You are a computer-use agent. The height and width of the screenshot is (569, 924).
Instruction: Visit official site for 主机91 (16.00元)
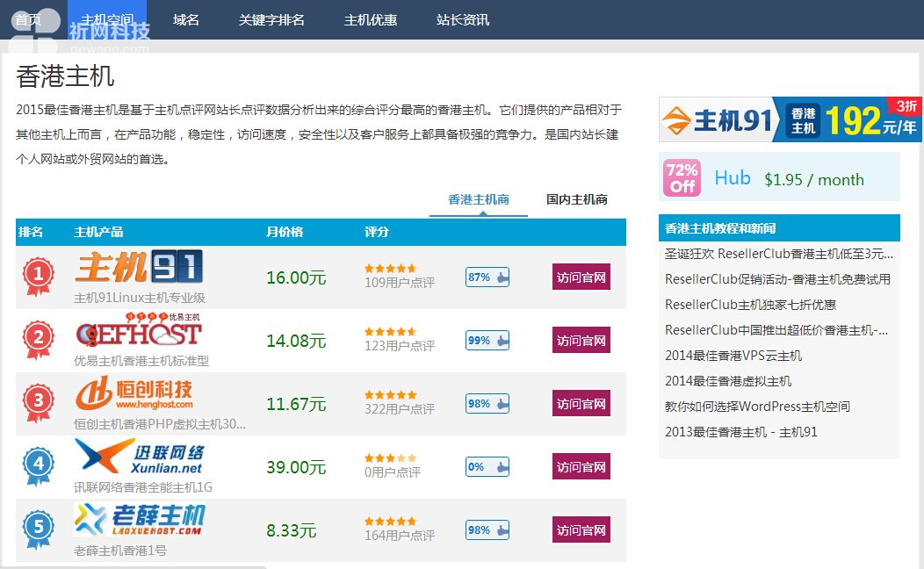coord(581,277)
